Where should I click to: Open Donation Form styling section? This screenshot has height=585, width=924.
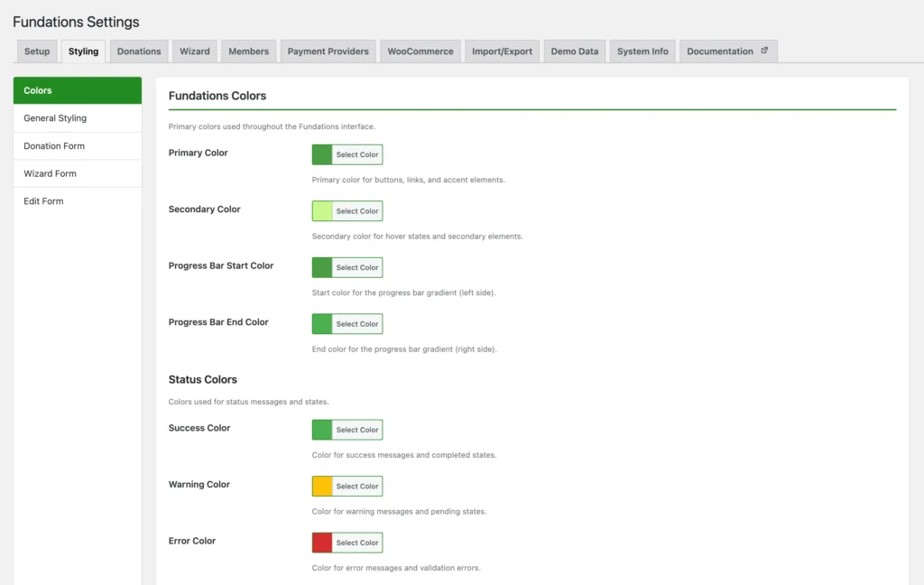[78, 145]
